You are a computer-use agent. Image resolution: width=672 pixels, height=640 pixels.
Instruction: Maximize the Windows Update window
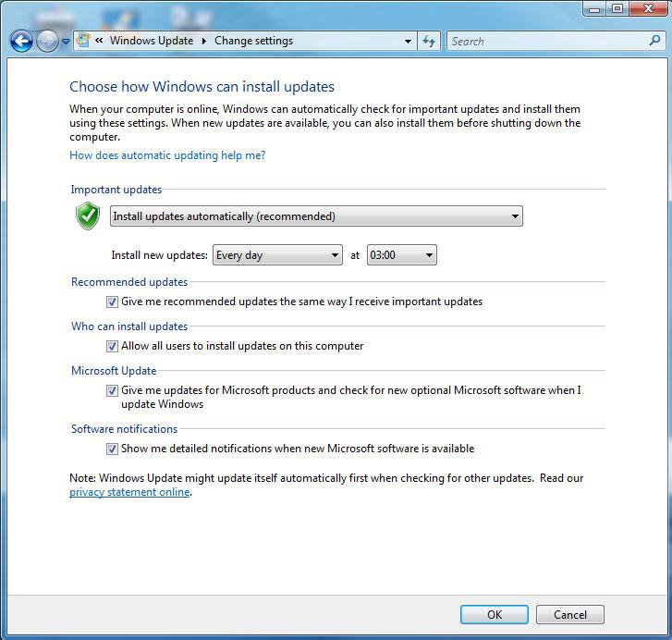(617, 8)
